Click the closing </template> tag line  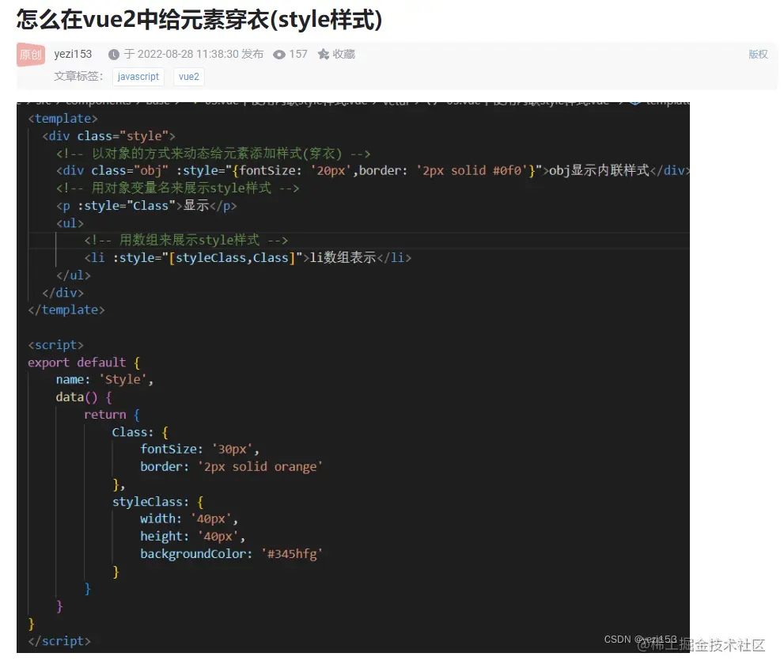click(66, 310)
